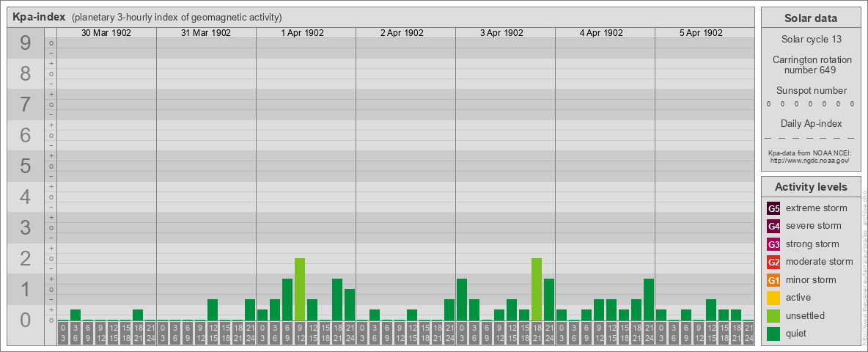Click the 3-6 hour bar on 30 Mar
This screenshot has width=868, height=352.
pos(76,315)
